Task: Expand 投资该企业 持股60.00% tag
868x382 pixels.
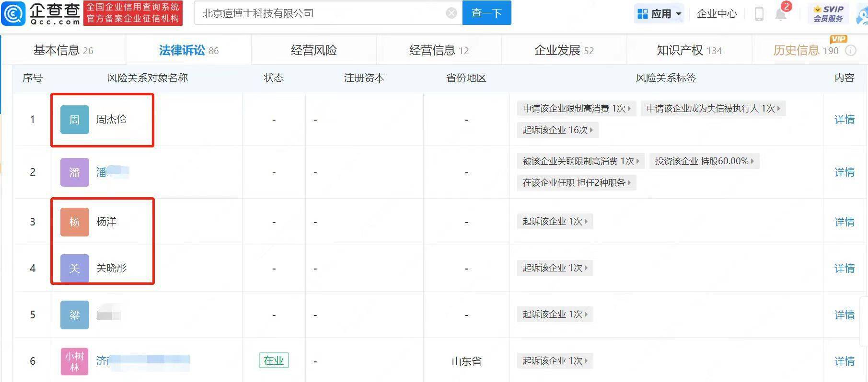Action: click(704, 161)
